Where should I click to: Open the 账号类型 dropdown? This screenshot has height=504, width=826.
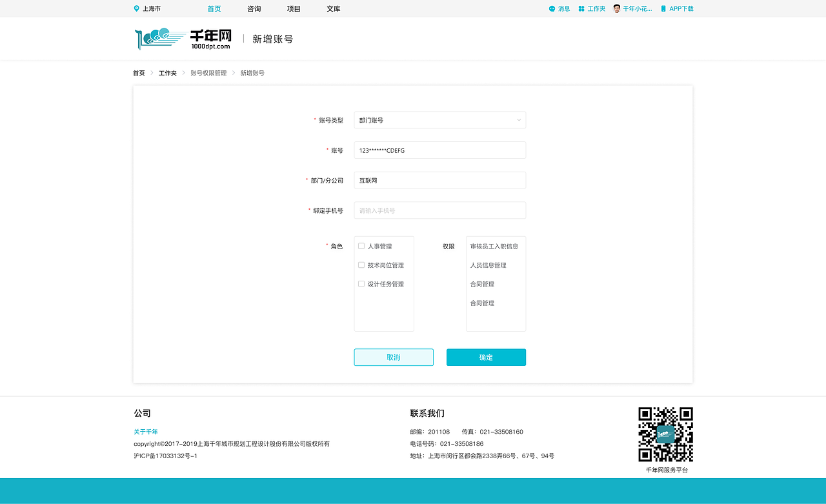(x=440, y=120)
